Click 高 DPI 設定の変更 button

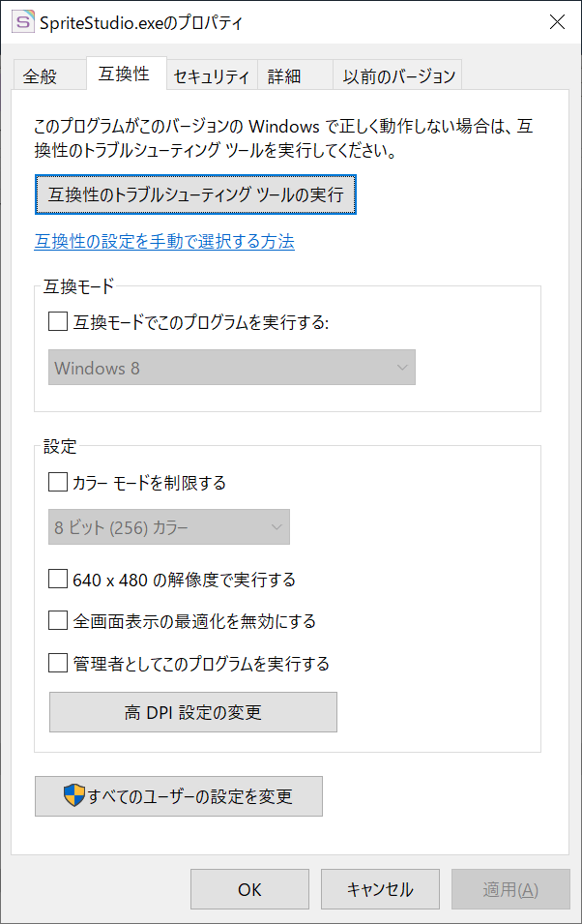193,712
